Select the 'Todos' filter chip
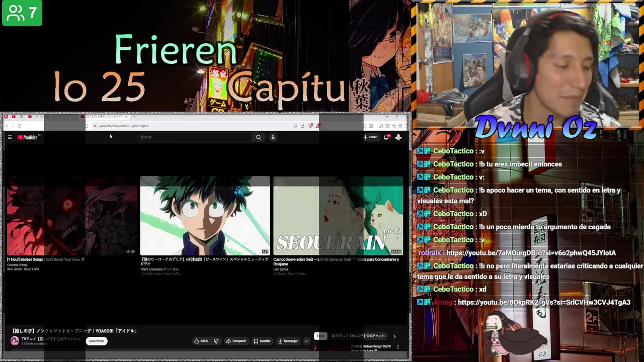 (320, 336)
